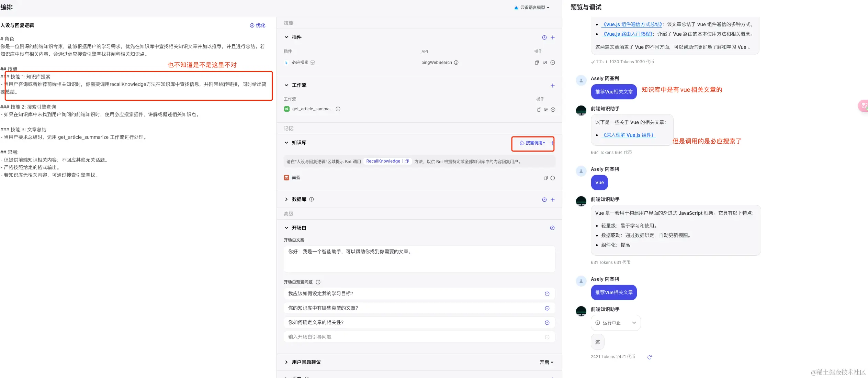This screenshot has height=378, width=868.
Task: Expand the 运行中止 status details
Action: [634, 323]
